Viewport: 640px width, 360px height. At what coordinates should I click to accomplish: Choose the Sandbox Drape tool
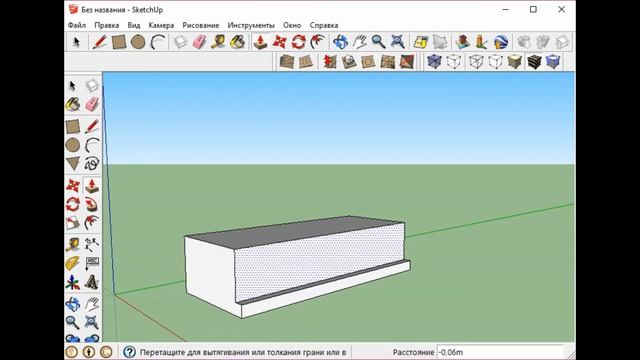(x=368, y=62)
